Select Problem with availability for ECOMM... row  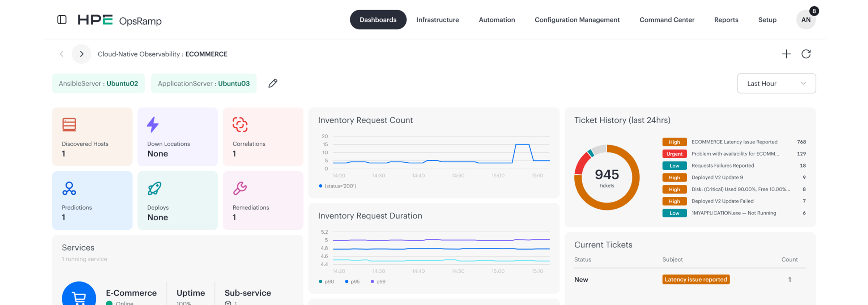click(x=734, y=154)
